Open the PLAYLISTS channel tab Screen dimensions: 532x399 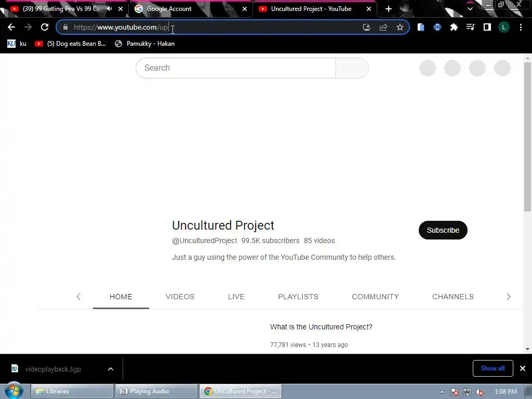(298, 297)
